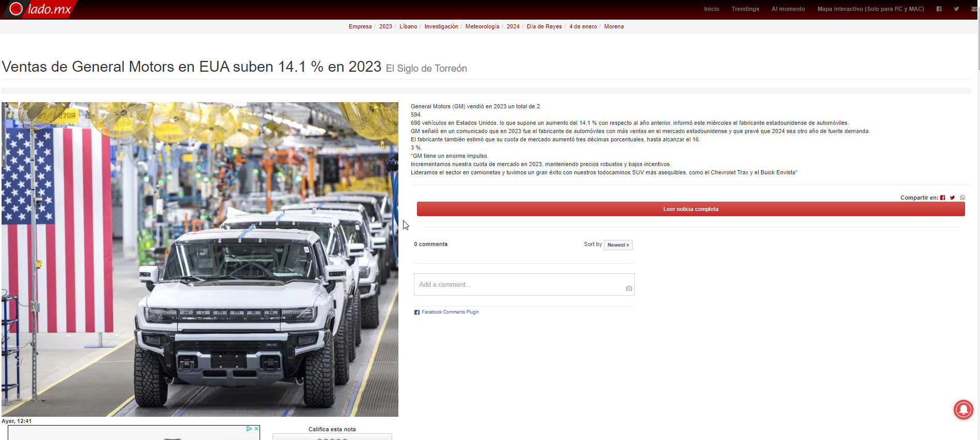
Task: Click the red notification bell icon
Action: click(x=963, y=410)
